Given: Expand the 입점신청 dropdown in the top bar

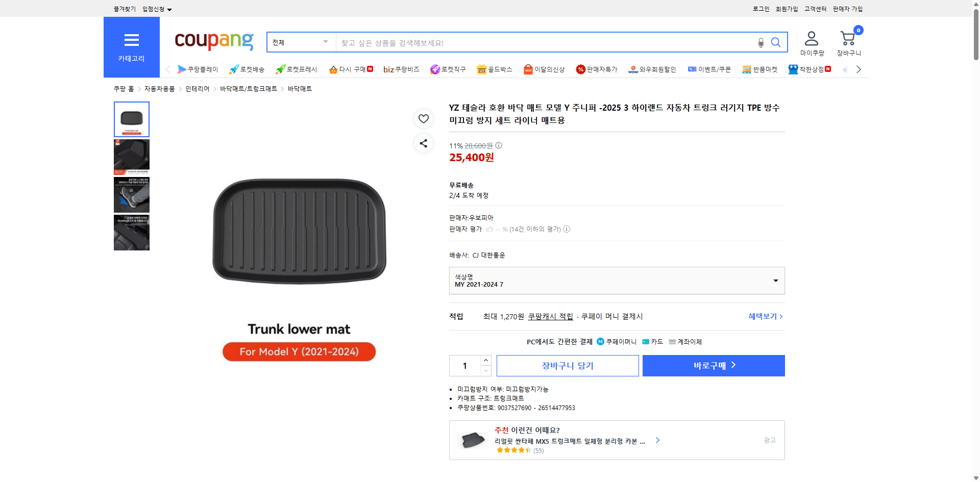Looking at the screenshot, I should click(x=156, y=9).
